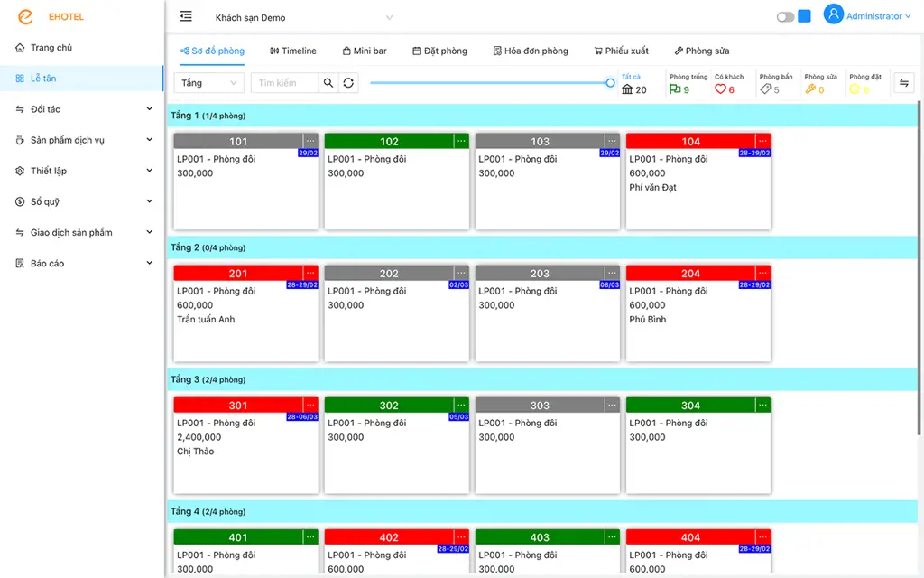Open the Tầng floor dropdown
This screenshot has width=924, height=578.
click(209, 83)
